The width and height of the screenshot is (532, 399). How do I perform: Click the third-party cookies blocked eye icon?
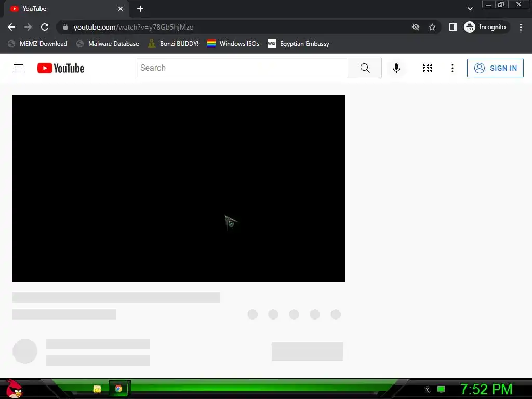[416, 27]
